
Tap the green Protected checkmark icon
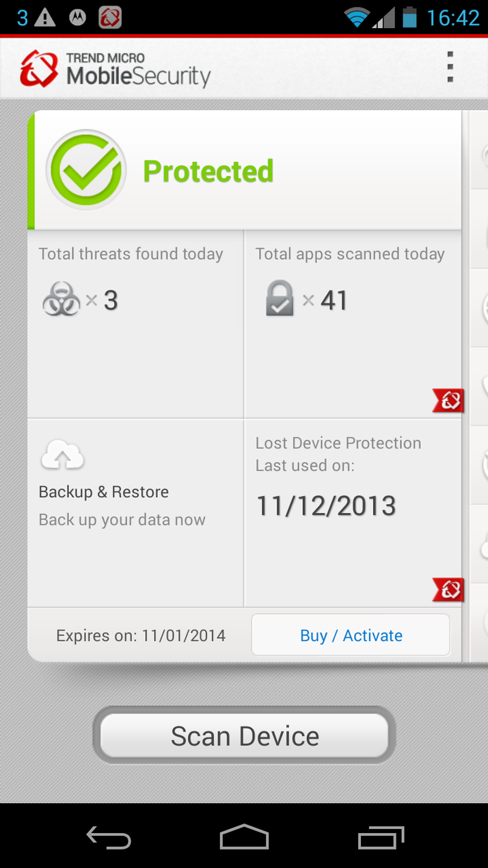(x=86, y=170)
